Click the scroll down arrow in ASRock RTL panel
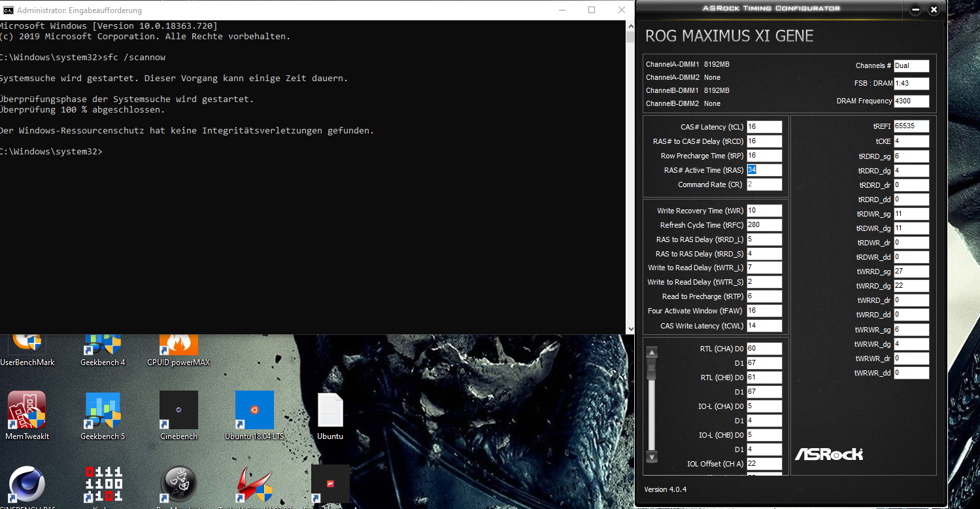The width and height of the screenshot is (980, 509). pyautogui.click(x=652, y=457)
